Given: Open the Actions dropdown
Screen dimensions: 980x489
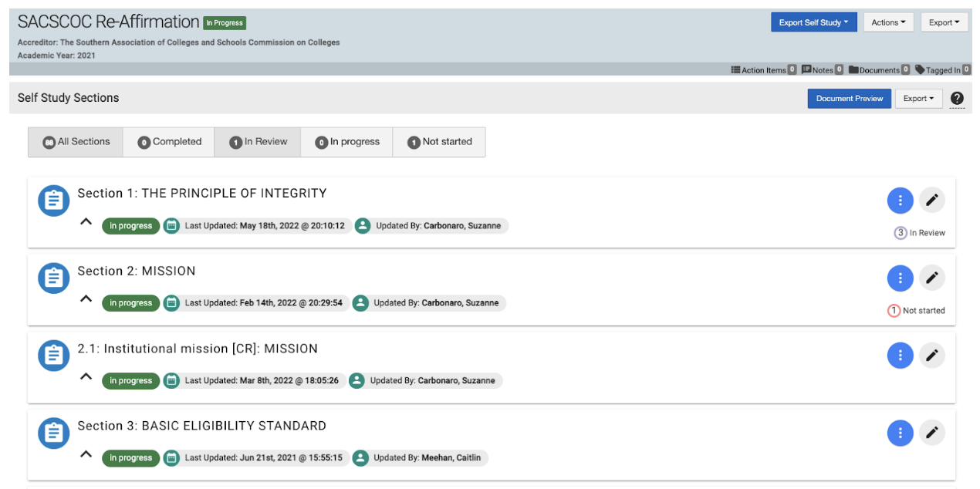Looking at the screenshot, I should [888, 22].
